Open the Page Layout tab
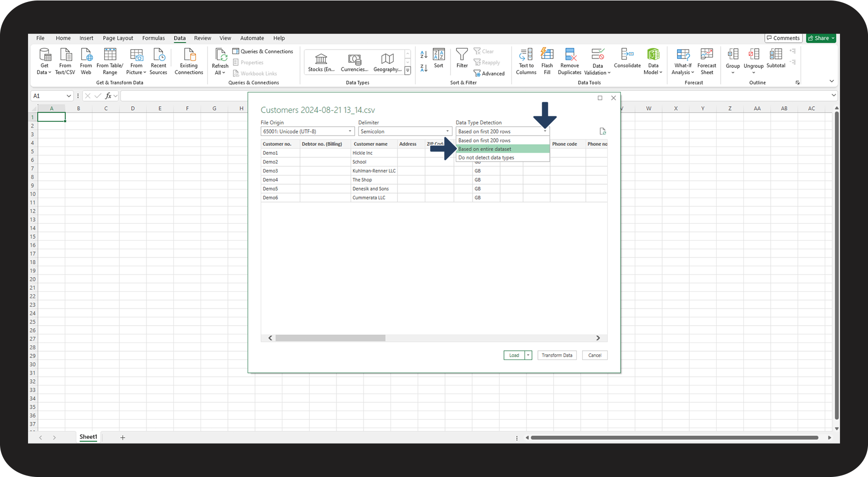Screen dimensions: 868x477 click(118, 38)
